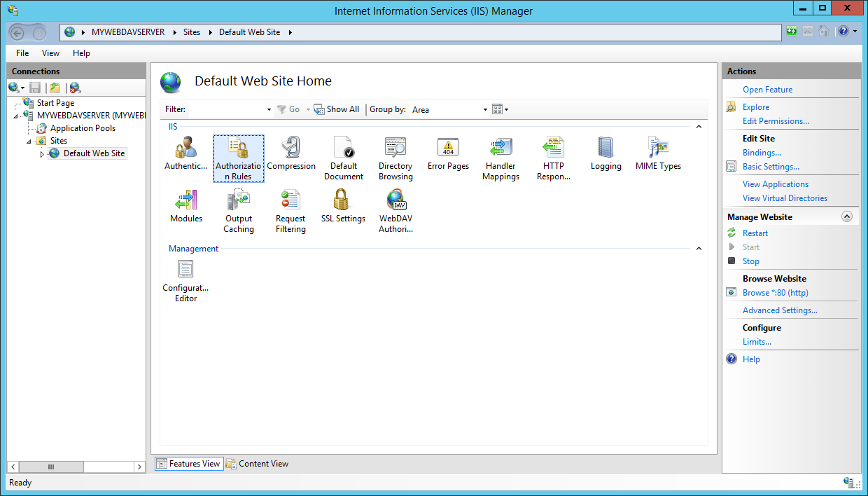Open the Modules feature
The image size is (868, 496).
point(186,207)
